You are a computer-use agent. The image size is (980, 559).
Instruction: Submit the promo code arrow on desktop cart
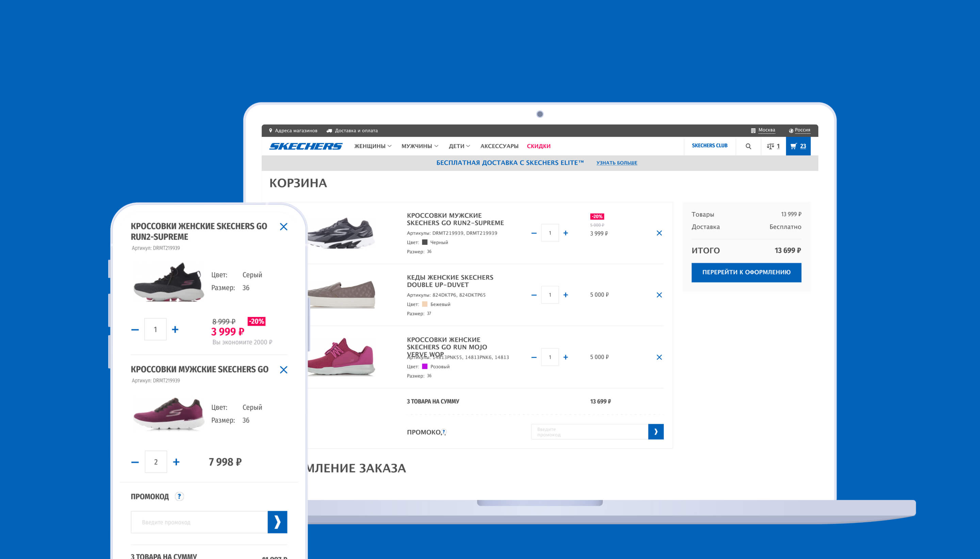click(655, 432)
